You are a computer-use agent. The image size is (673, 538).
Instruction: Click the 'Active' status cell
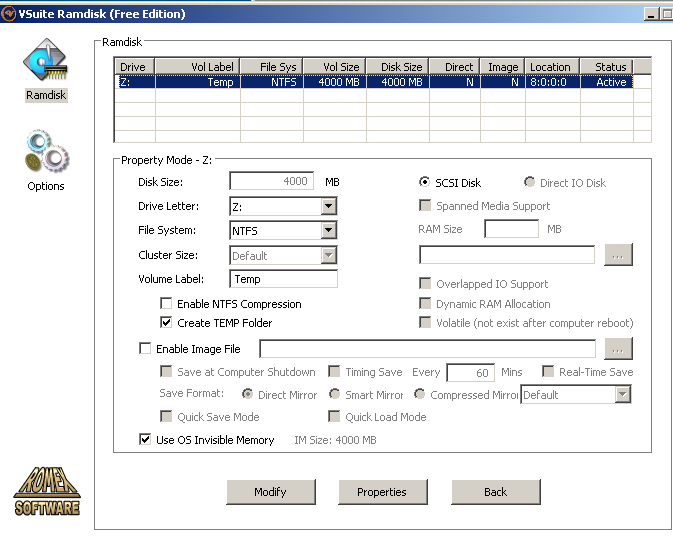tap(607, 82)
